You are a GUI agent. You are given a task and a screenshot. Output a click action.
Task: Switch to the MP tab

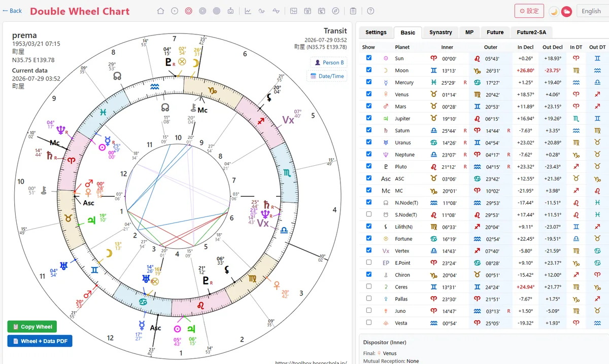click(469, 32)
